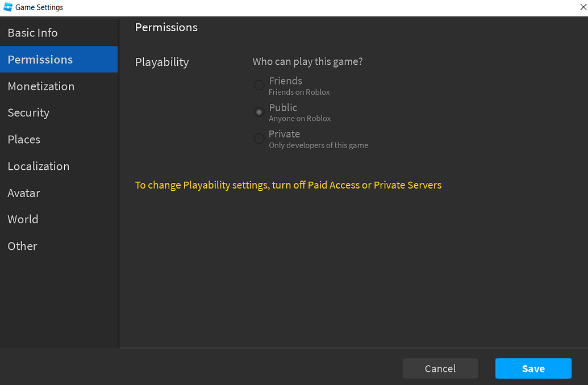Select the Public playability option
Screen dimensions: 588x385
(259, 112)
